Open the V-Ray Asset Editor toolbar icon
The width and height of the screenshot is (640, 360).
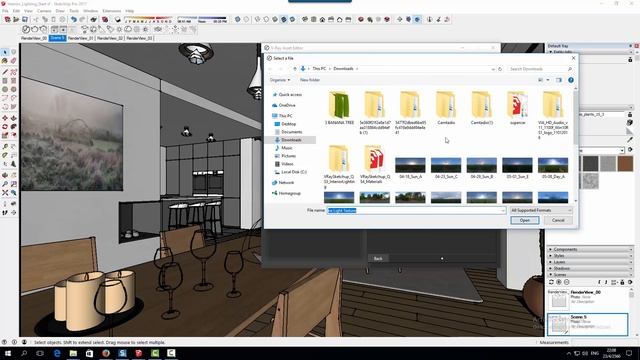pos(26,29)
